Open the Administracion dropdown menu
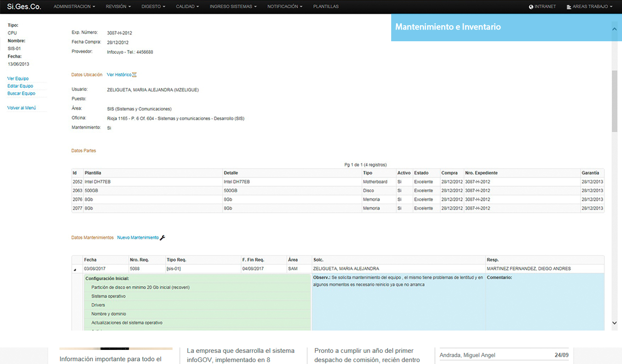This screenshot has width=622, height=364. click(x=74, y=7)
